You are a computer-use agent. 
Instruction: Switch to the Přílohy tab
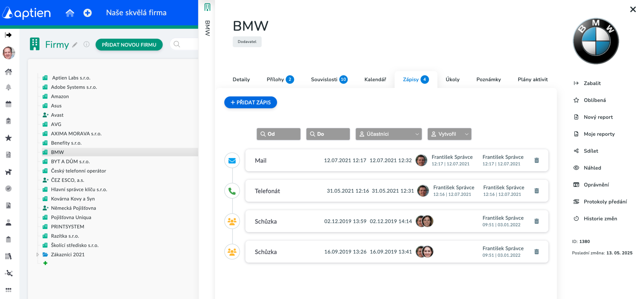pos(280,80)
